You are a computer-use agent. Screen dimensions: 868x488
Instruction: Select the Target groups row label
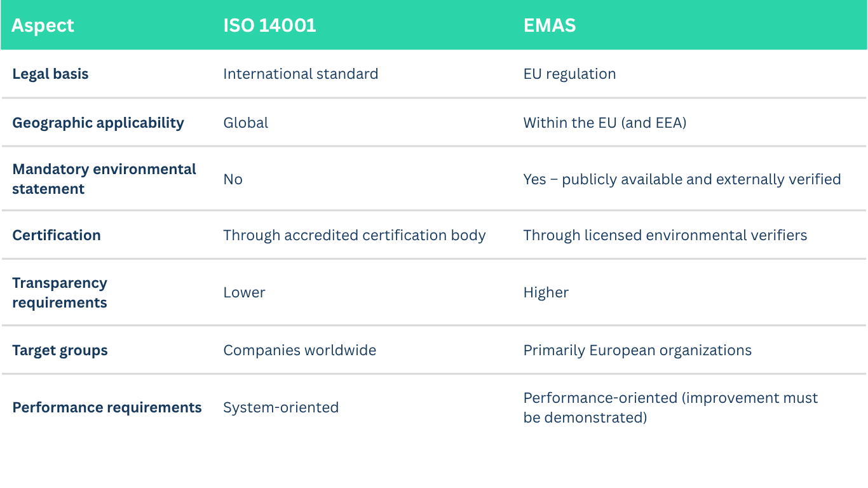click(x=60, y=350)
